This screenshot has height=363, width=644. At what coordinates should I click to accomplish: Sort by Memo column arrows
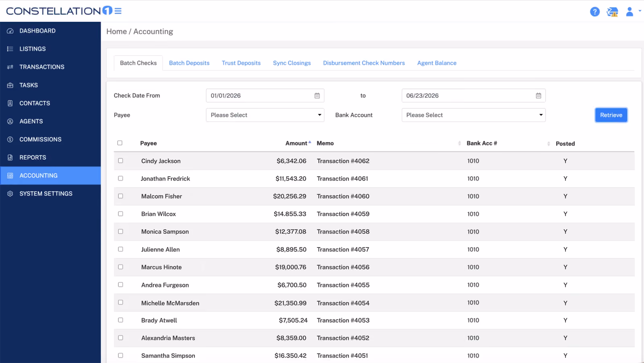460,144
